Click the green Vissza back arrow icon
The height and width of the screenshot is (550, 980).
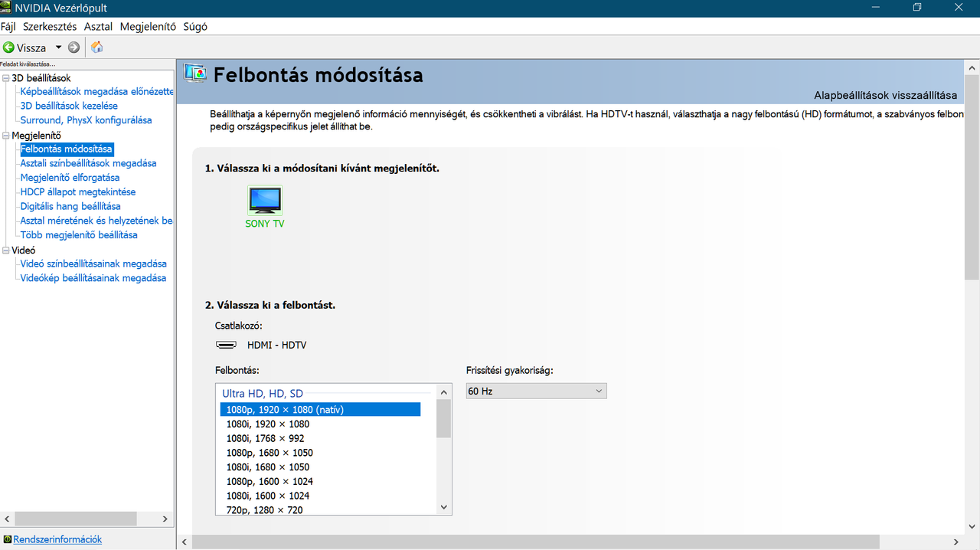[x=8, y=47]
